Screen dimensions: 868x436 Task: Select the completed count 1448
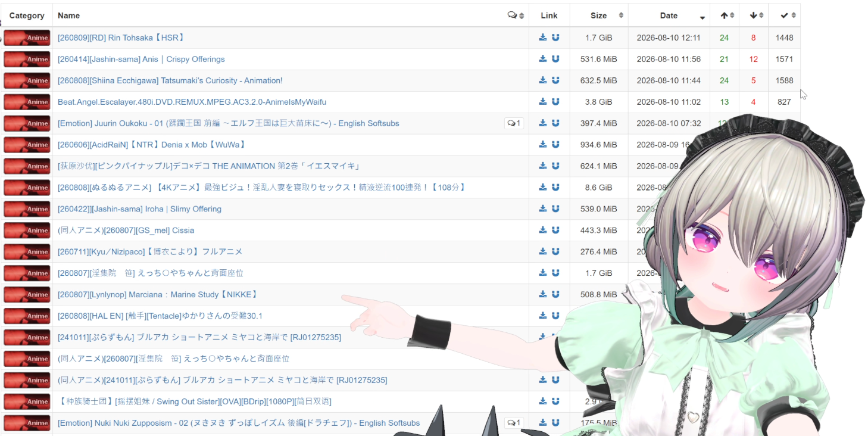[x=784, y=38]
